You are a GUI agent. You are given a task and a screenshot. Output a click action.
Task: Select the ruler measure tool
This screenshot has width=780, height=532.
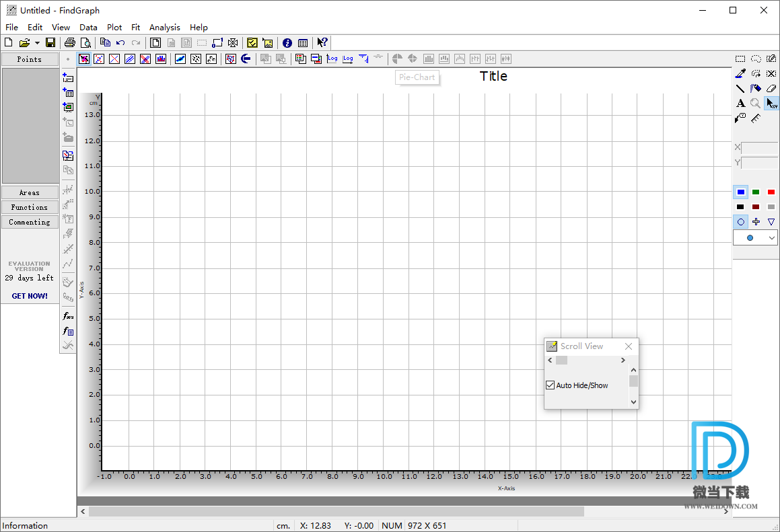click(756, 118)
